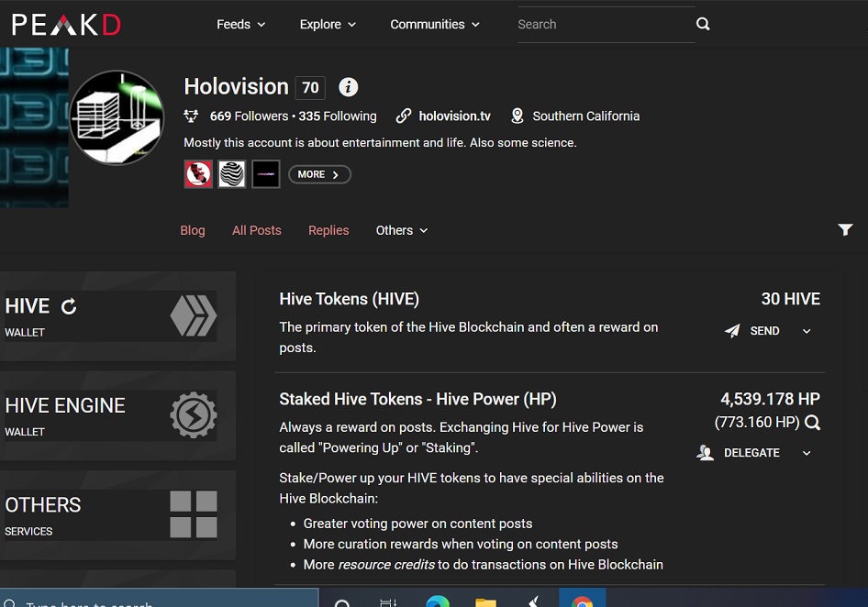Click the search magnifier icon in header
This screenshot has width=868, height=607.
(703, 24)
